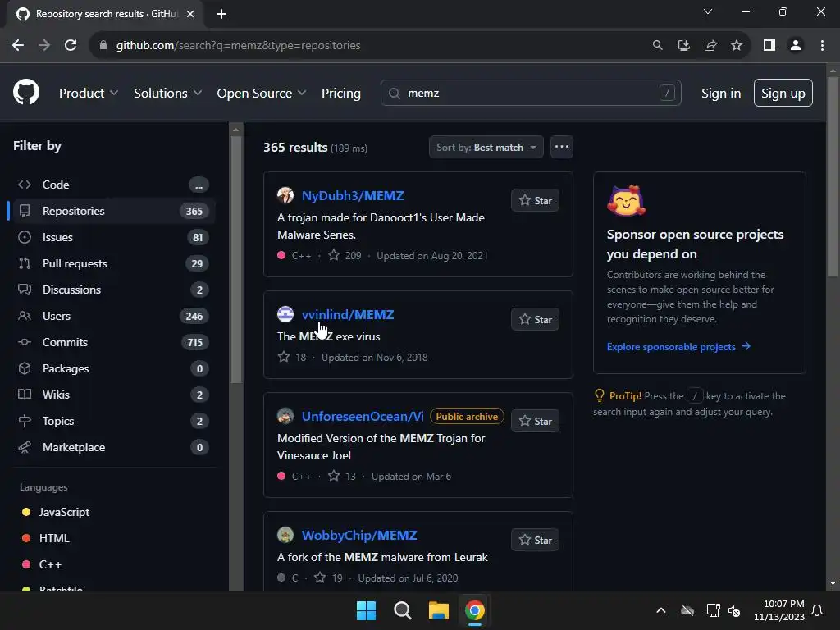
Task: Open the NyDubh3/MEMZ repository link
Action: click(x=353, y=195)
